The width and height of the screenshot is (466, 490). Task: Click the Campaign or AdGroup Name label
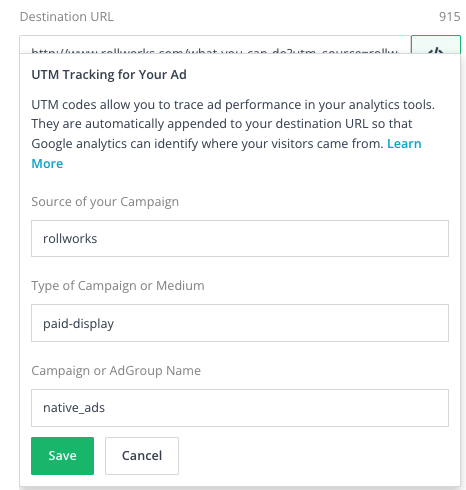click(x=116, y=370)
